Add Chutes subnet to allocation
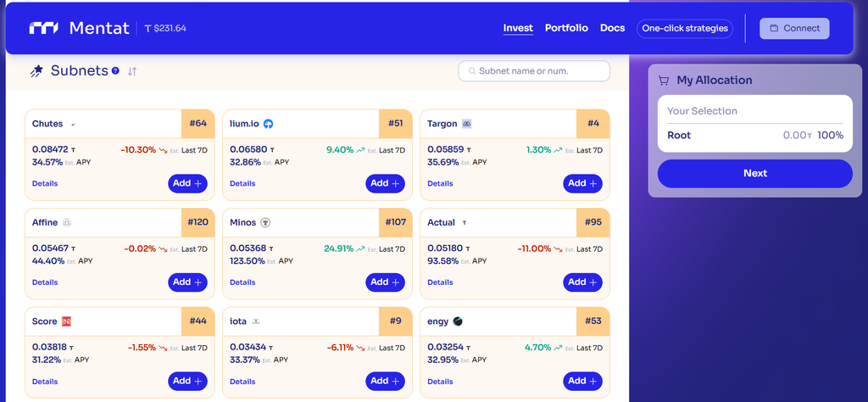The image size is (868, 402). tap(187, 183)
